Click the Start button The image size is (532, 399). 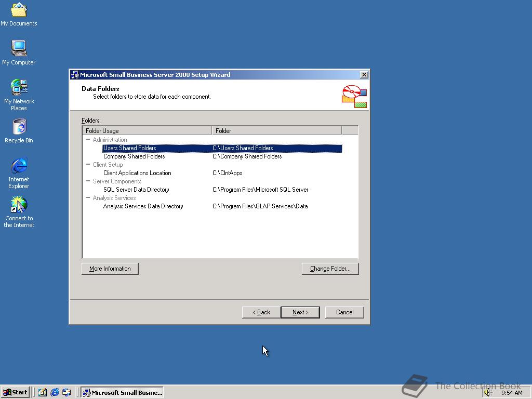16,392
